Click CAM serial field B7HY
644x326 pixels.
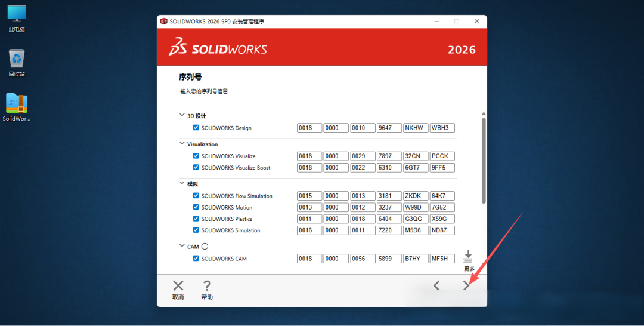coord(416,259)
